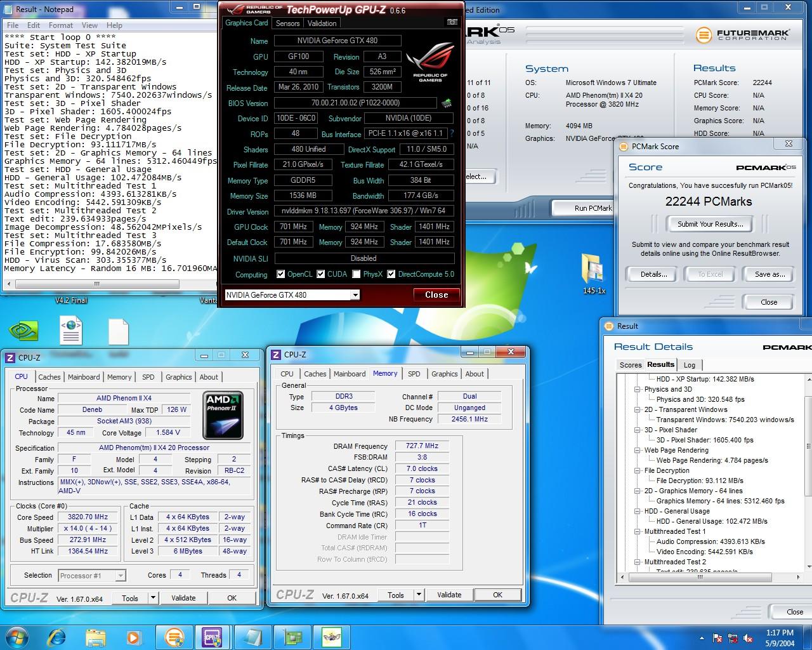Open the GPU selection dropdown in GPU-Z
The width and height of the screenshot is (812, 650).
355,295
